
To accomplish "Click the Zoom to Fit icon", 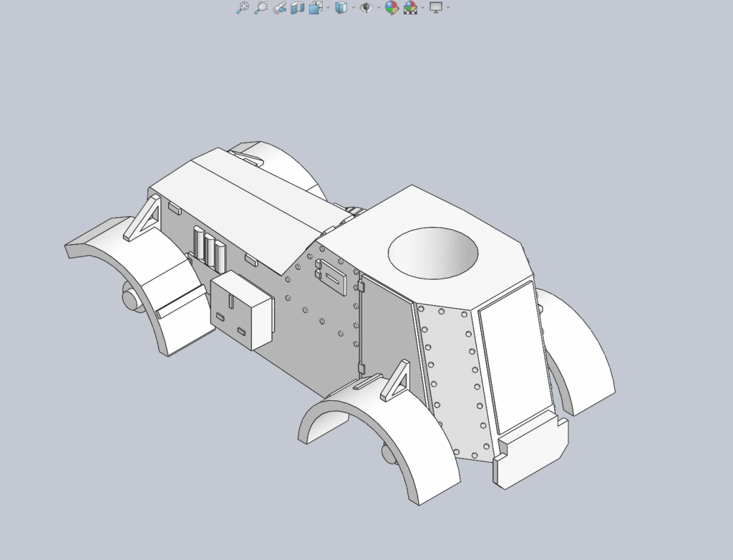I will [242, 7].
